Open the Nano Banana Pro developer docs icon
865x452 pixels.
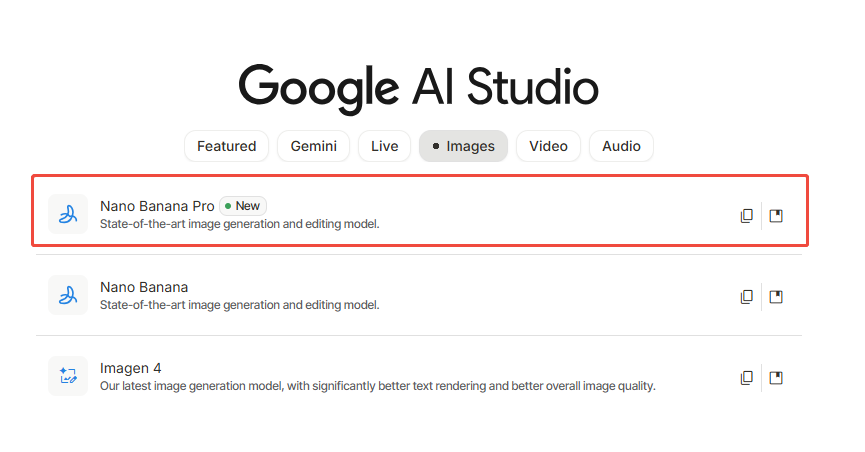click(x=776, y=216)
